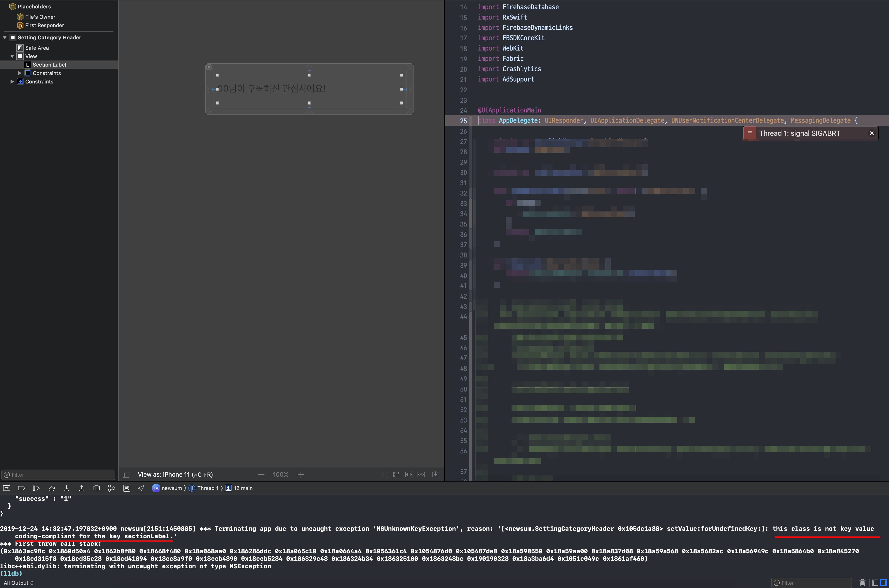Open the All Output dropdown
The height and width of the screenshot is (588, 889).
[x=18, y=582]
